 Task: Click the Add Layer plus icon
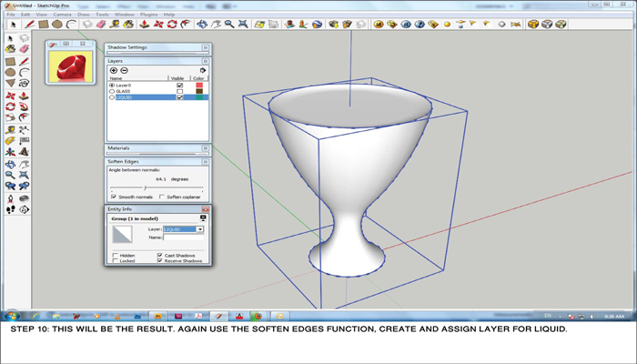coord(114,70)
